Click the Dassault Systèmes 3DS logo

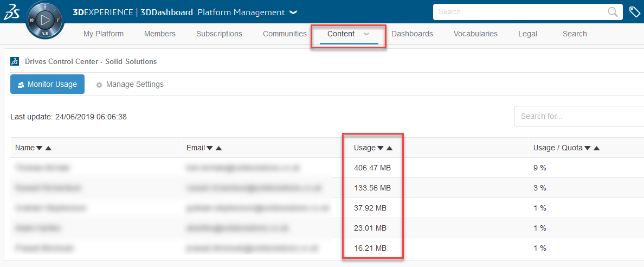coord(12,13)
